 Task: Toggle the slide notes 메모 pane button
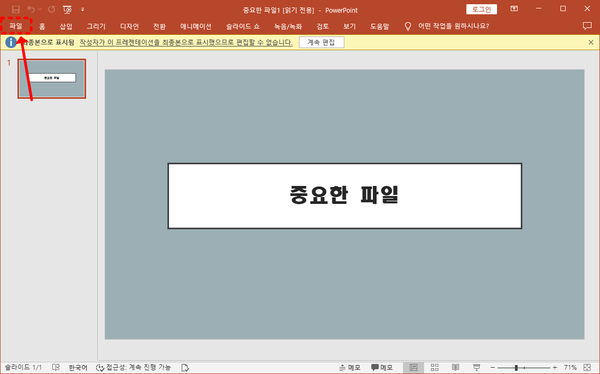pos(350,367)
